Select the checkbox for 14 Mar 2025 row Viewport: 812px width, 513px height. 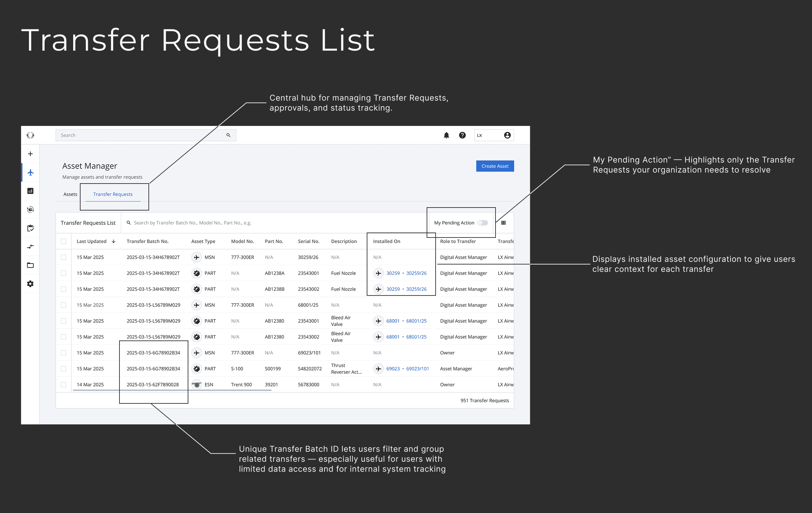pyautogui.click(x=63, y=384)
